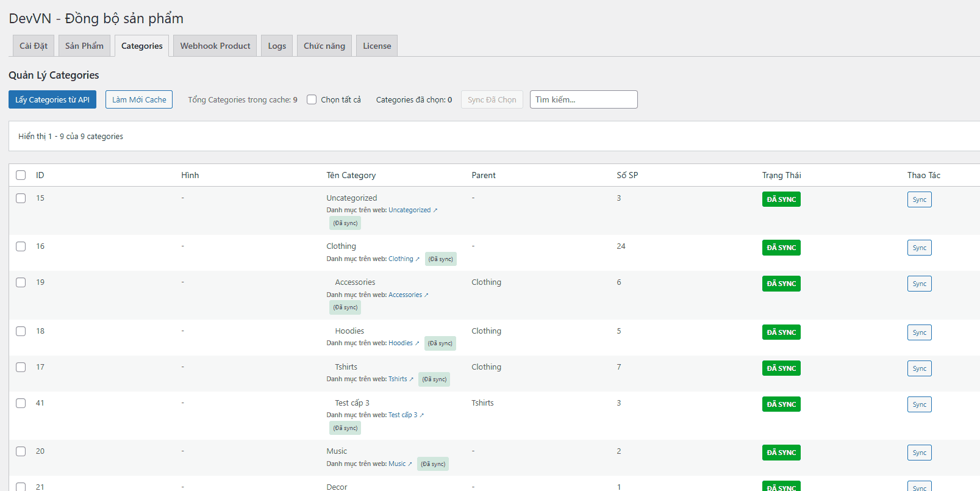The image size is (980, 491).
Task: Open the Webhook Product tab
Action: pos(215,46)
